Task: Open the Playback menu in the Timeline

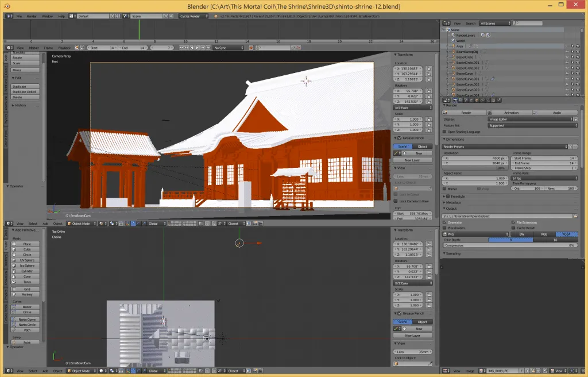Action: point(64,48)
